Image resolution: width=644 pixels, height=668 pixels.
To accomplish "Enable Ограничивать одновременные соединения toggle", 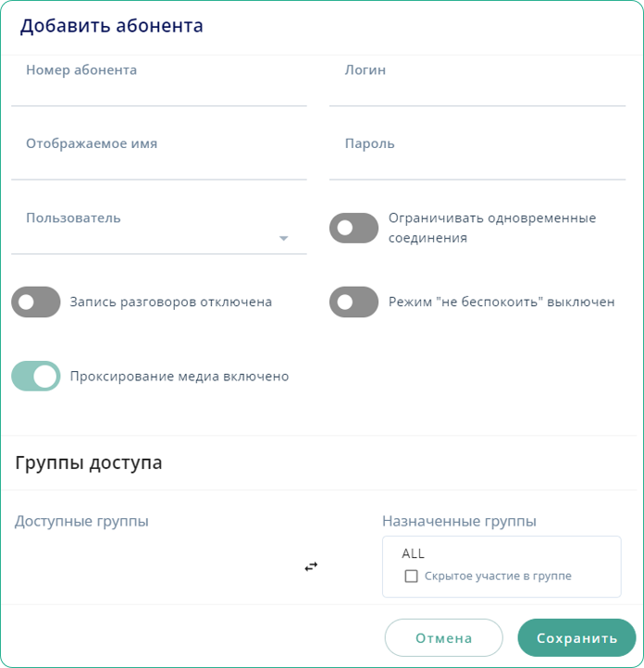I will point(353,228).
